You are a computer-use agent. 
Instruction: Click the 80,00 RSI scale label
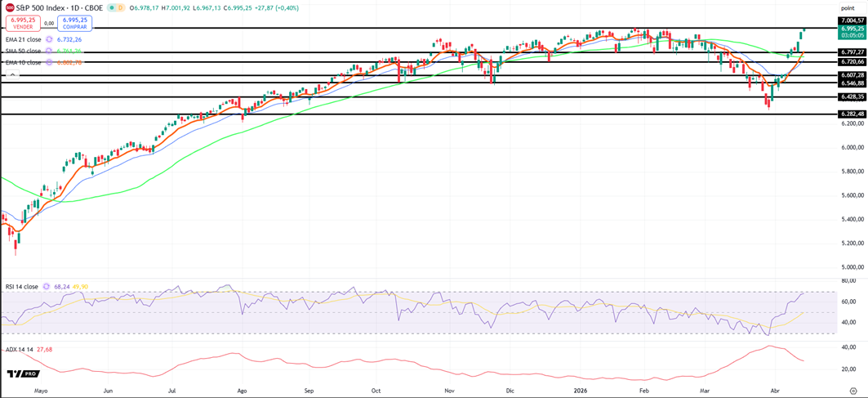coord(848,281)
